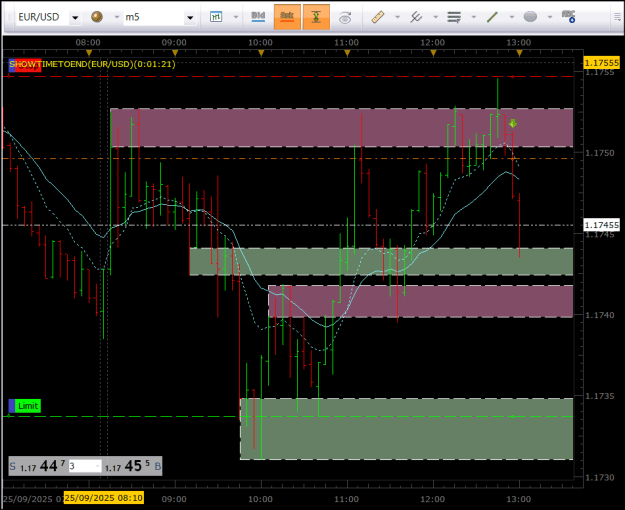Click the bottom axis 12:00 time label
The width and height of the screenshot is (625, 510).
pos(432,499)
